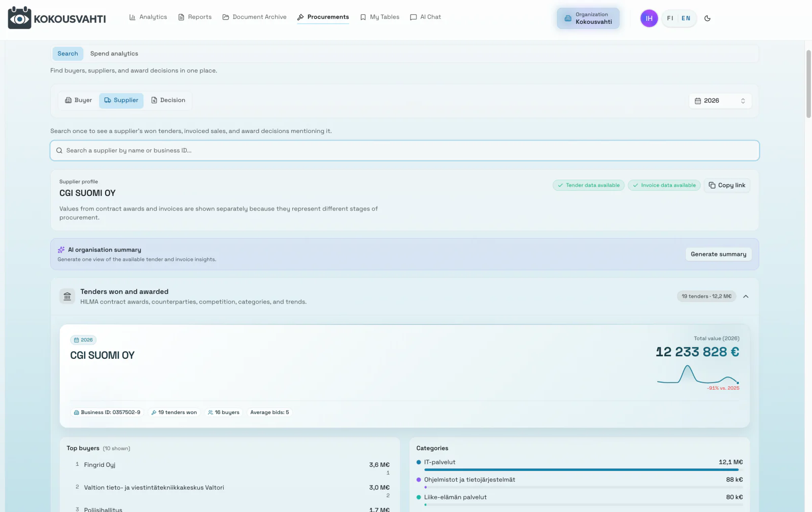Open My Tables
Image resolution: width=812 pixels, height=512 pixels.
click(x=380, y=17)
